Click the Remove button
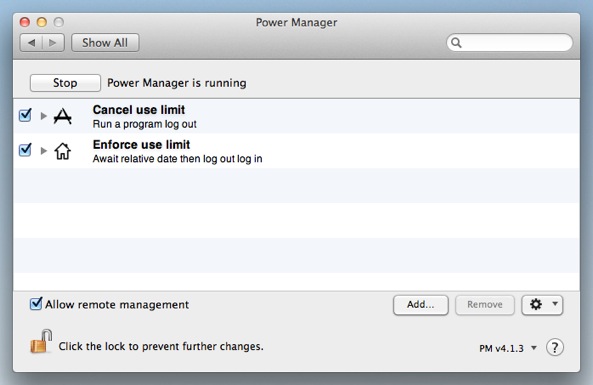The height and width of the screenshot is (385, 593). (485, 305)
